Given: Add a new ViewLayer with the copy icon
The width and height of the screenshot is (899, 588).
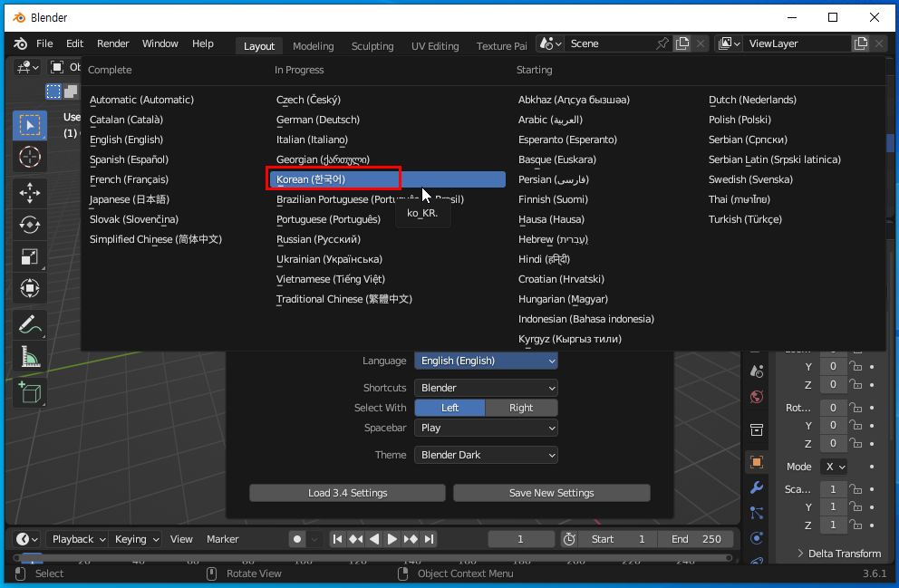Looking at the screenshot, I should pyautogui.click(x=861, y=43).
